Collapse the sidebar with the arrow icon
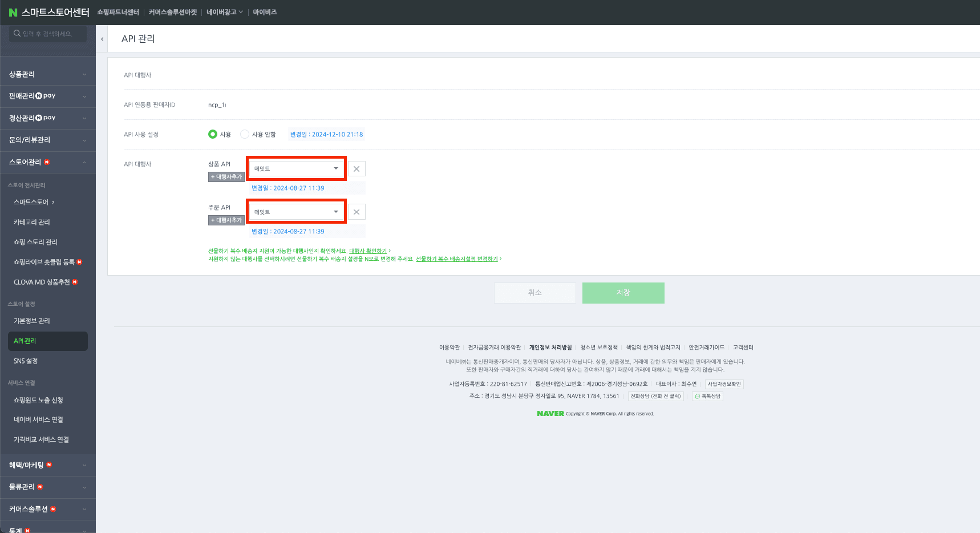The image size is (980, 533). (102, 39)
